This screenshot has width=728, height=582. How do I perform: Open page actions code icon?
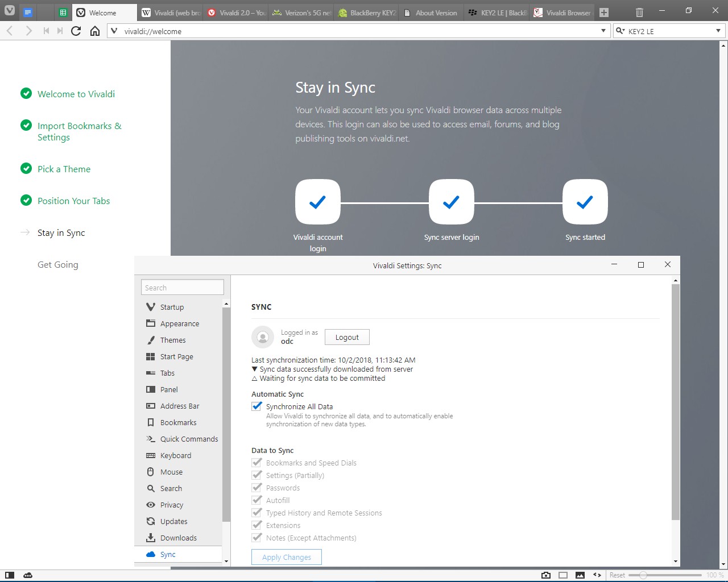(x=597, y=575)
